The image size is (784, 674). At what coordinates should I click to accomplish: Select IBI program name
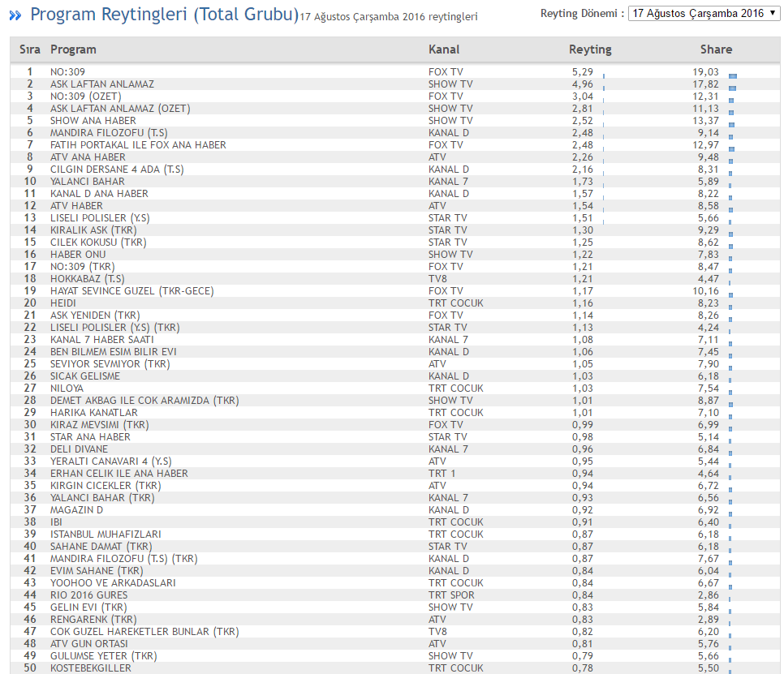[x=56, y=522]
